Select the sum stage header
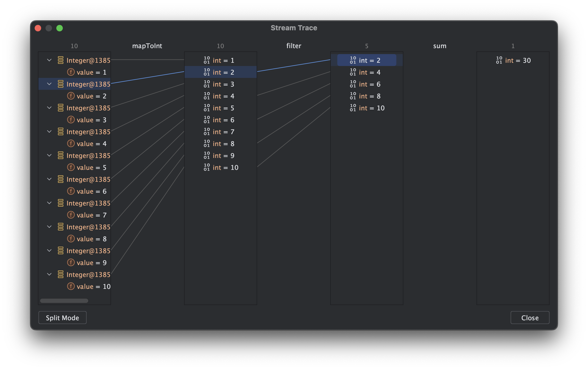588x370 pixels. (x=439, y=46)
